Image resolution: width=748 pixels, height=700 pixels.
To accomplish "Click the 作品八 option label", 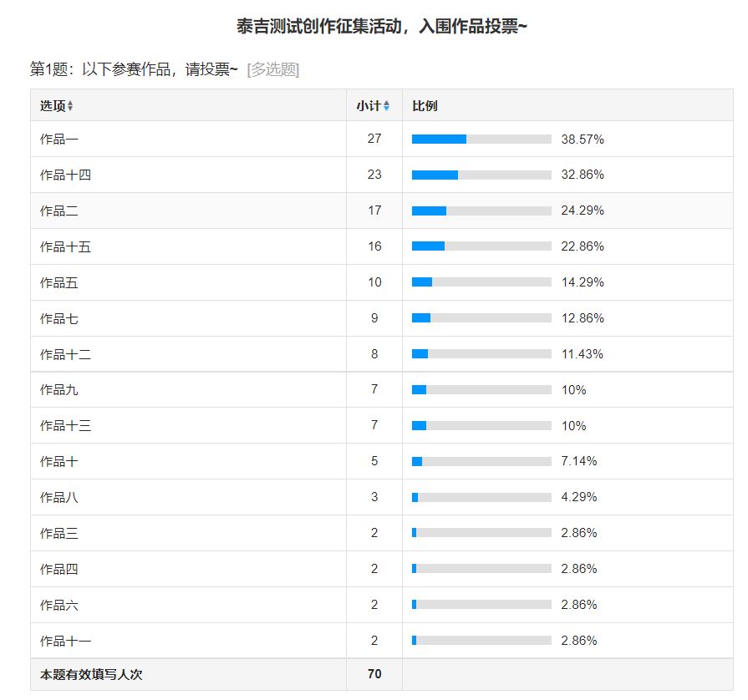I will coord(59,498).
